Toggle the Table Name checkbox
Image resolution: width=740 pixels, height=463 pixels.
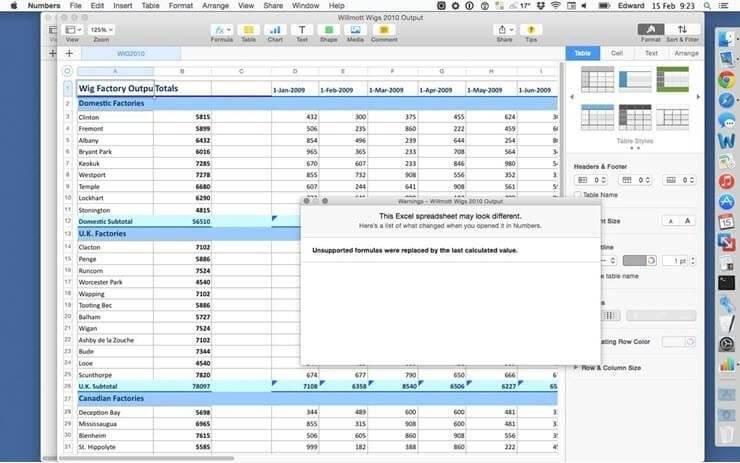[579, 195]
